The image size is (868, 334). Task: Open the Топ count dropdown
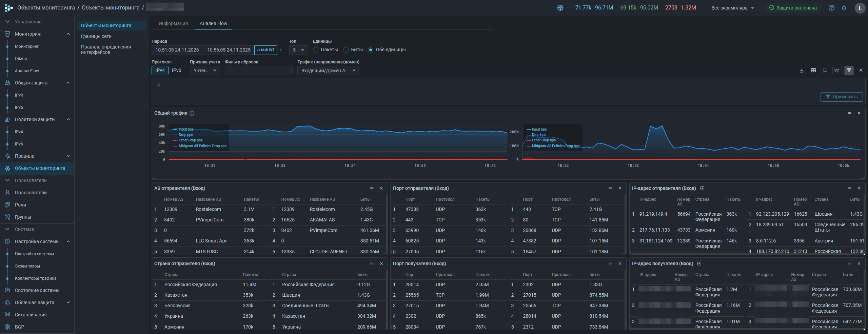pyautogui.click(x=298, y=50)
